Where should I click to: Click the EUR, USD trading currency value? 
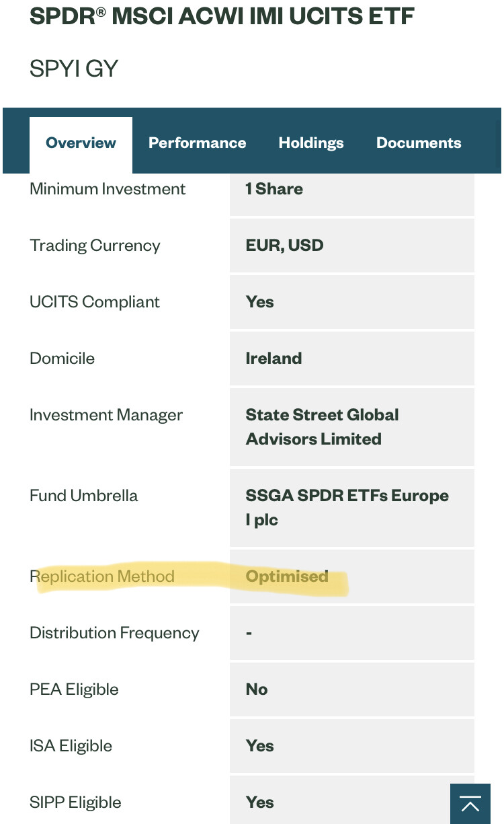[x=284, y=246]
